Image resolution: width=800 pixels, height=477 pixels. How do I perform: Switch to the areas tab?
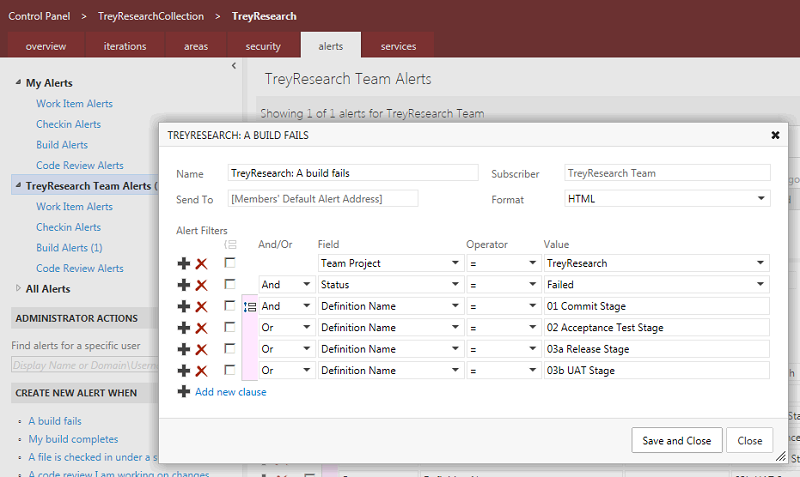(x=196, y=46)
